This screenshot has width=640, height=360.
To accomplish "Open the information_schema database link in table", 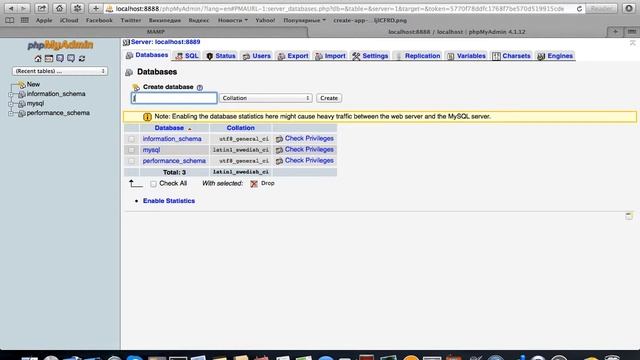I will point(172,139).
